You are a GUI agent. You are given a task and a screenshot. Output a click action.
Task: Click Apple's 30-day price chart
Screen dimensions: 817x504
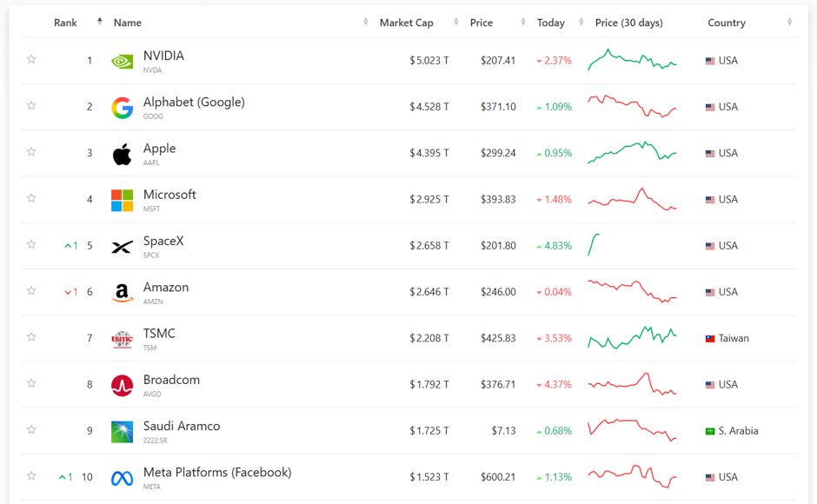coord(632,152)
